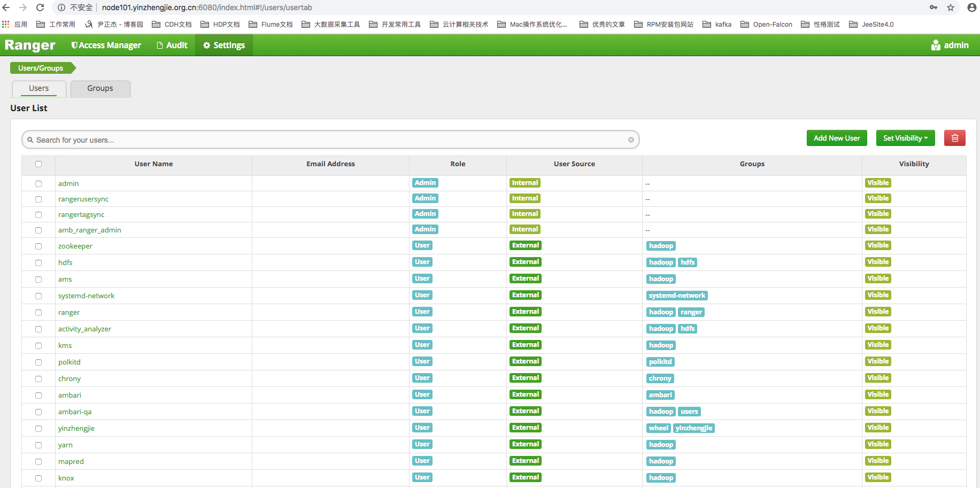Switch to the Groups tab
The height and width of the screenshot is (488, 980).
click(100, 89)
